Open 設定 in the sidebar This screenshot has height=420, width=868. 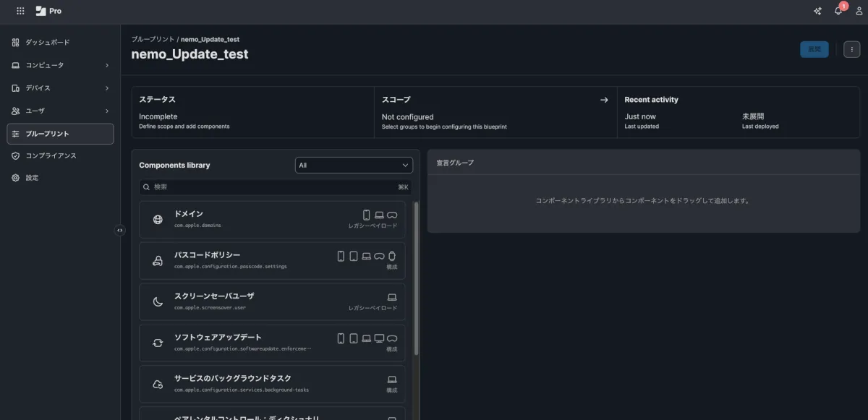[32, 178]
